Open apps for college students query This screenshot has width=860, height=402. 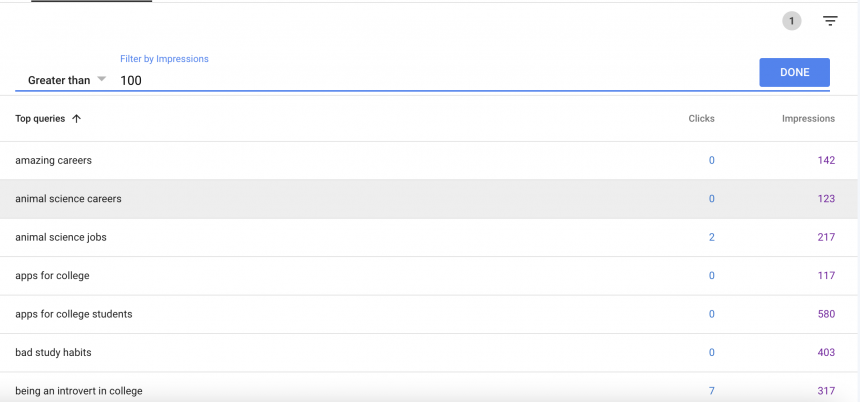pos(74,314)
